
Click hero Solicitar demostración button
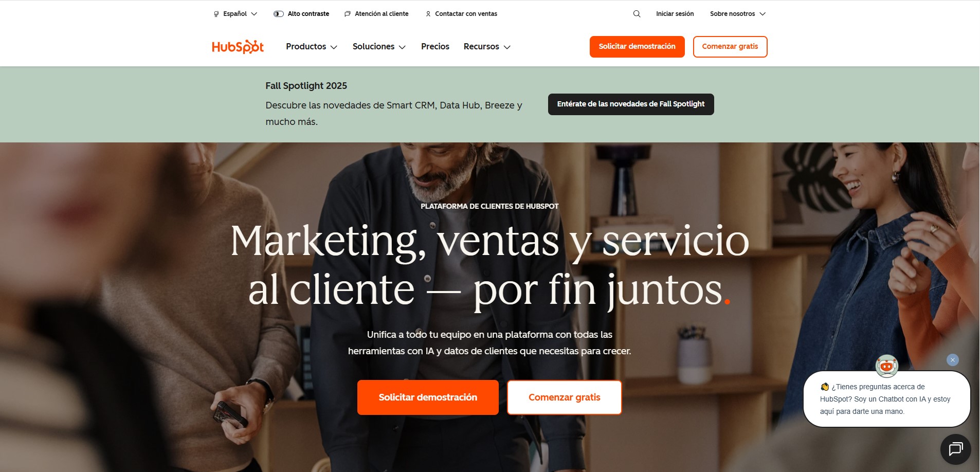pyautogui.click(x=428, y=397)
